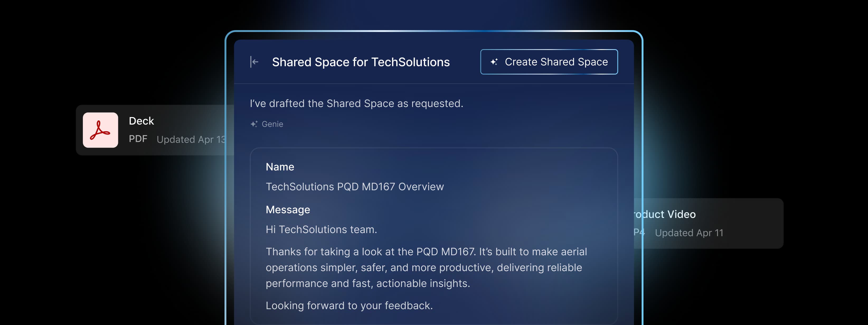The width and height of the screenshot is (868, 325).
Task: Select the Deck file card title
Action: point(141,121)
